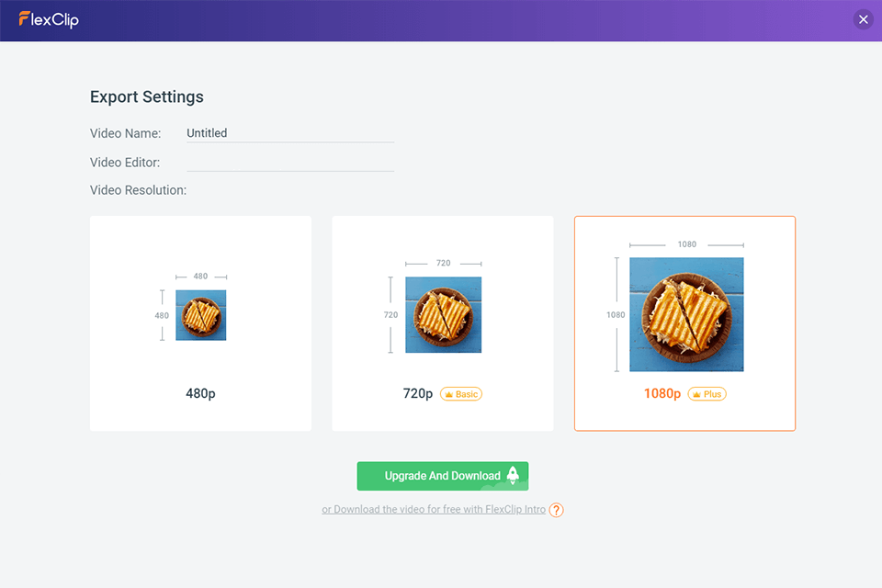Click the Basic crown badge
The image size is (882, 588).
tap(461, 394)
